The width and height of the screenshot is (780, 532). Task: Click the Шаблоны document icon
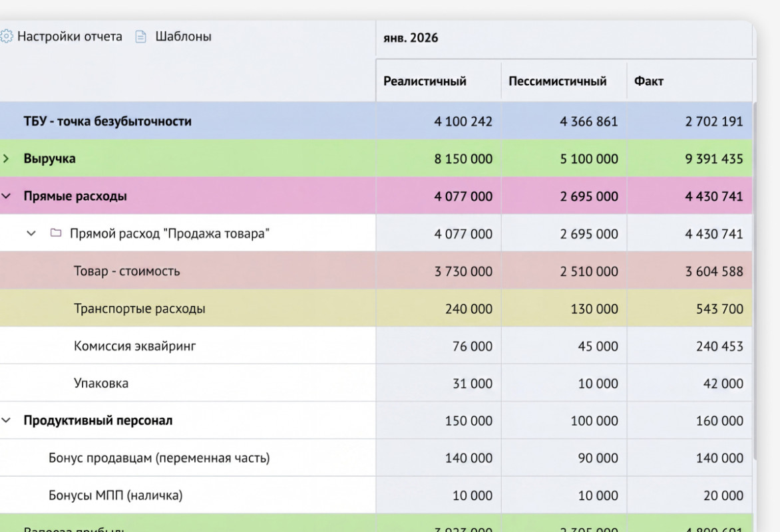click(x=141, y=37)
